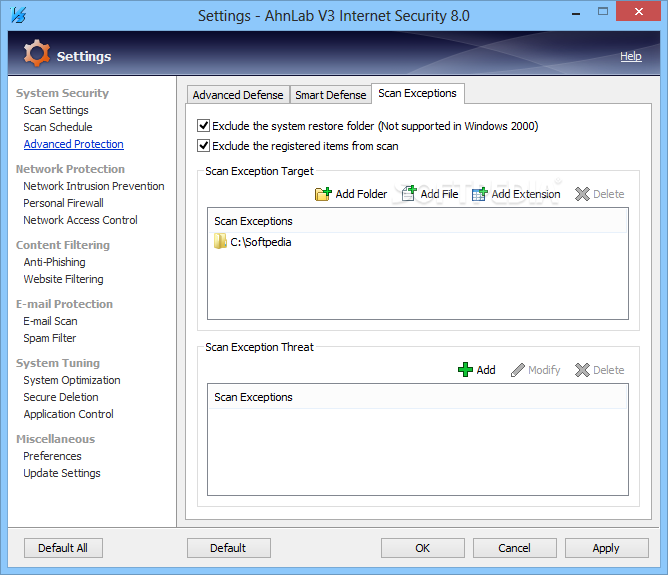
Task: Click the Modify pencil icon
Action: (x=518, y=370)
